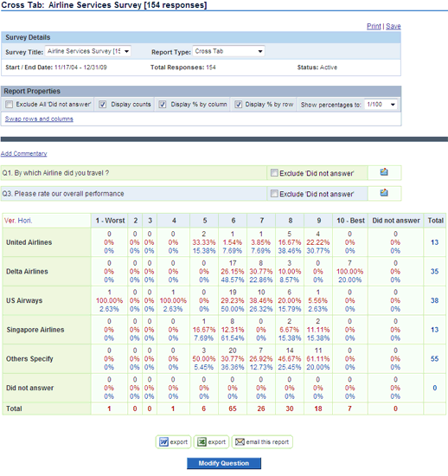Click the United Airlines row label
Viewport: 448px width, 476px height.
[x=29, y=242]
